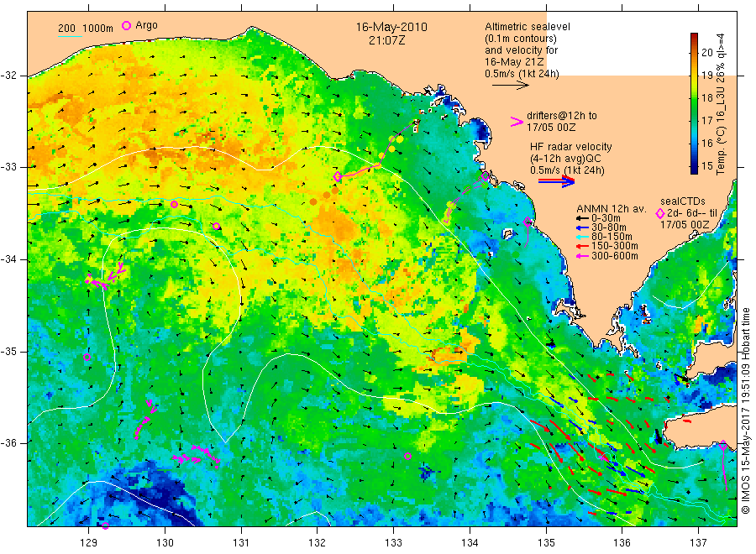The image size is (756, 554).
Task: Click the Argo float marker near 133.2E 36.1S
Action: [x=407, y=456]
